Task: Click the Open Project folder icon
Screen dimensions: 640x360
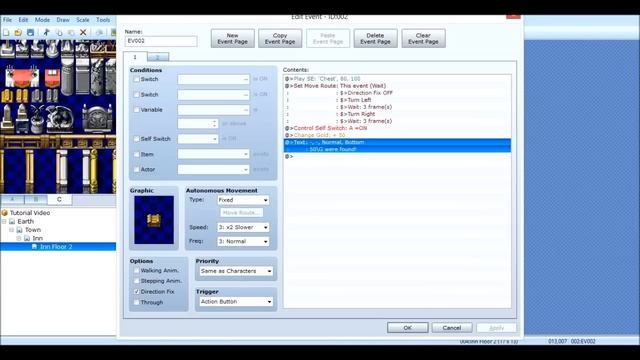Action: click(x=18, y=32)
